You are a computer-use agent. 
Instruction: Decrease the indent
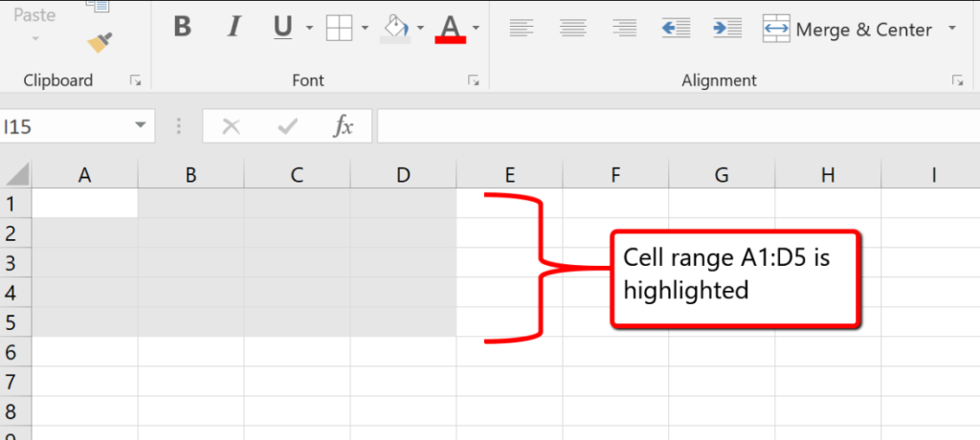point(676,28)
